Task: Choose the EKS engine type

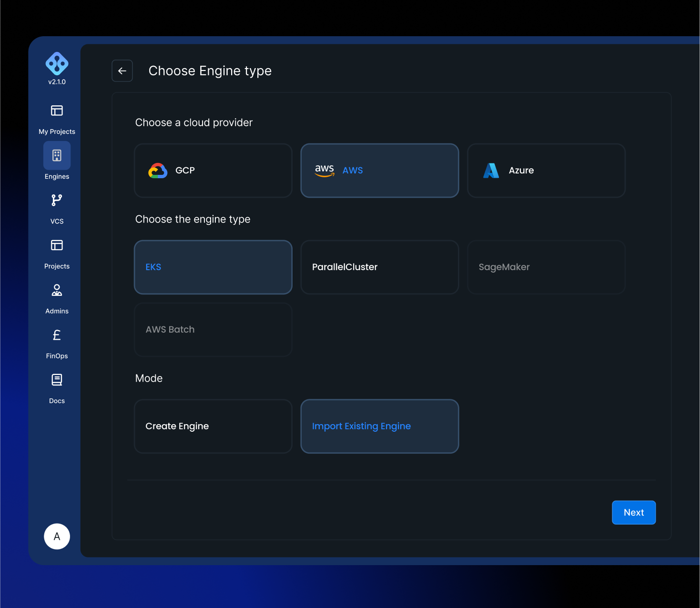Action: [x=213, y=267]
